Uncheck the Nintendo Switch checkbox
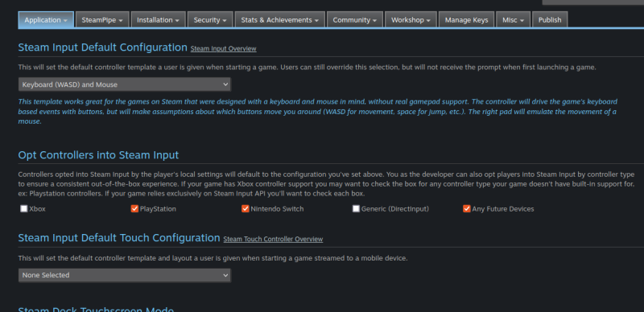644x312 pixels. tap(246, 208)
